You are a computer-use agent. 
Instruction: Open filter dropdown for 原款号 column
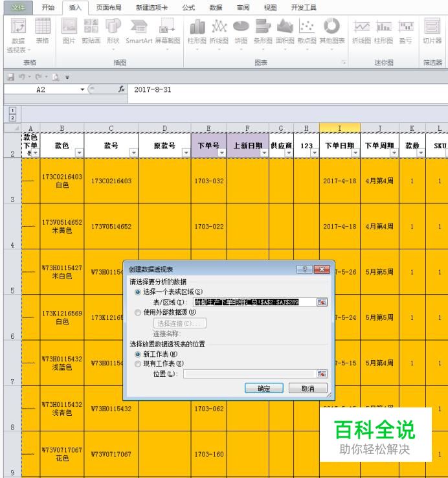(186, 153)
